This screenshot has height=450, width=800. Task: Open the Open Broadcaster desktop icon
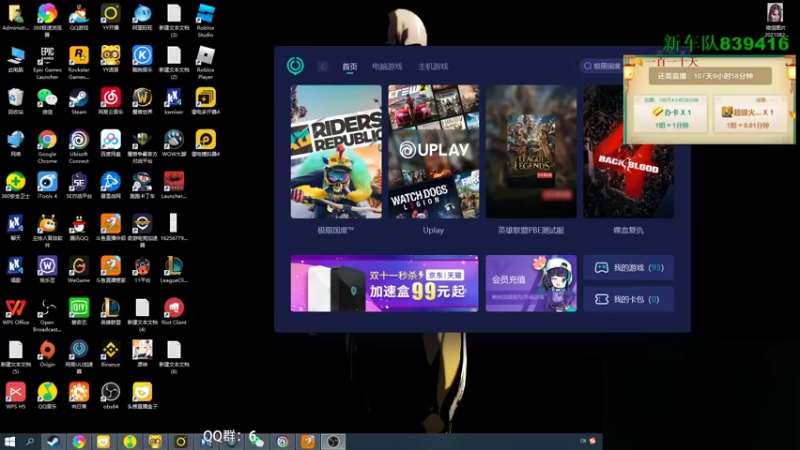[x=47, y=315]
